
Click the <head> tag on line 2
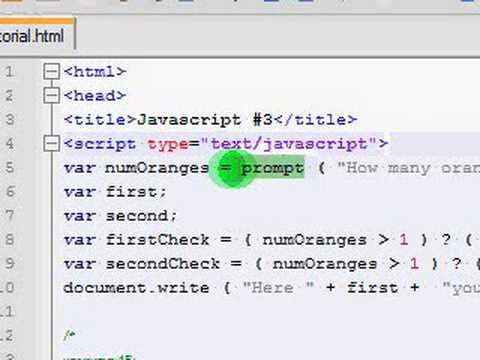(95, 96)
